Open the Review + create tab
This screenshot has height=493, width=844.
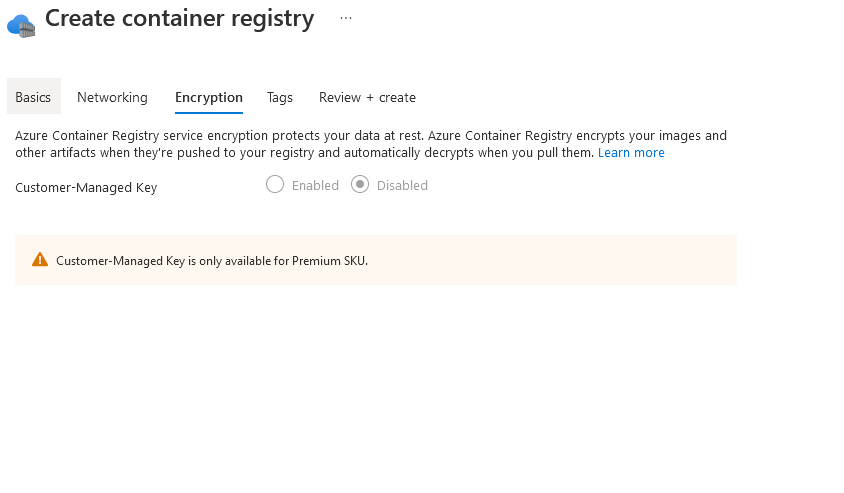(x=367, y=97)
